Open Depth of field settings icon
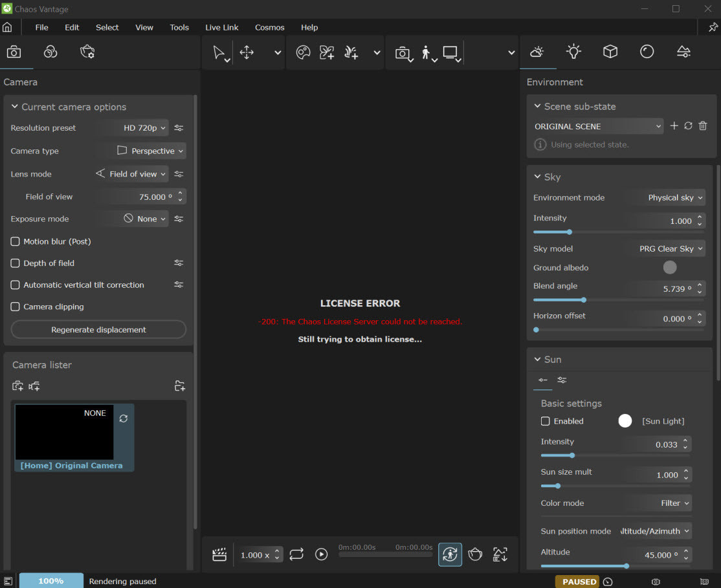 [179, 263]
